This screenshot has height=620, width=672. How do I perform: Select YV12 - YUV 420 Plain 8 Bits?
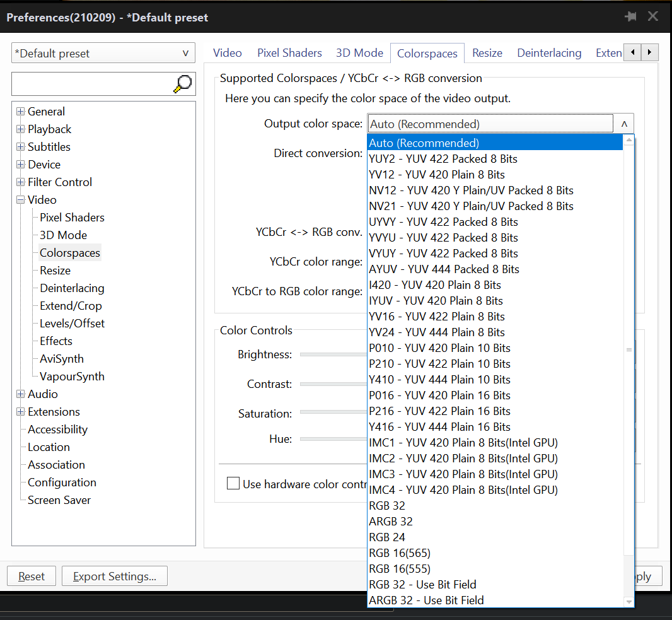tap(437, 175)
